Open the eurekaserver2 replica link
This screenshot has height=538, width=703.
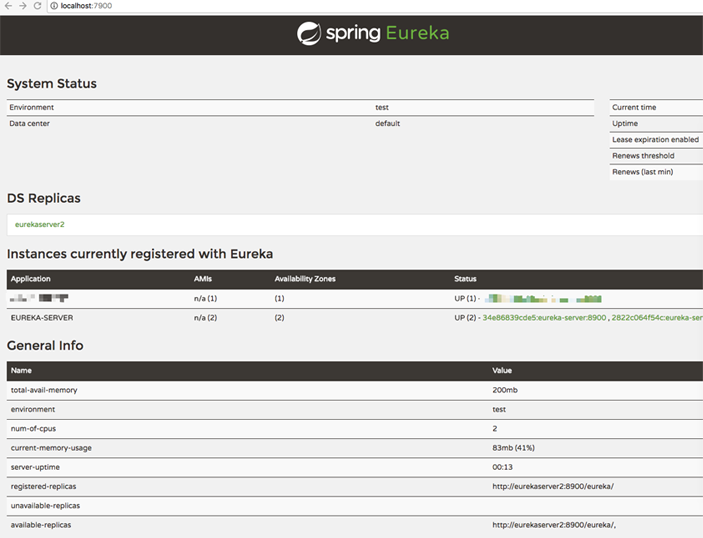pyautogui.click(x=40, y=224)
